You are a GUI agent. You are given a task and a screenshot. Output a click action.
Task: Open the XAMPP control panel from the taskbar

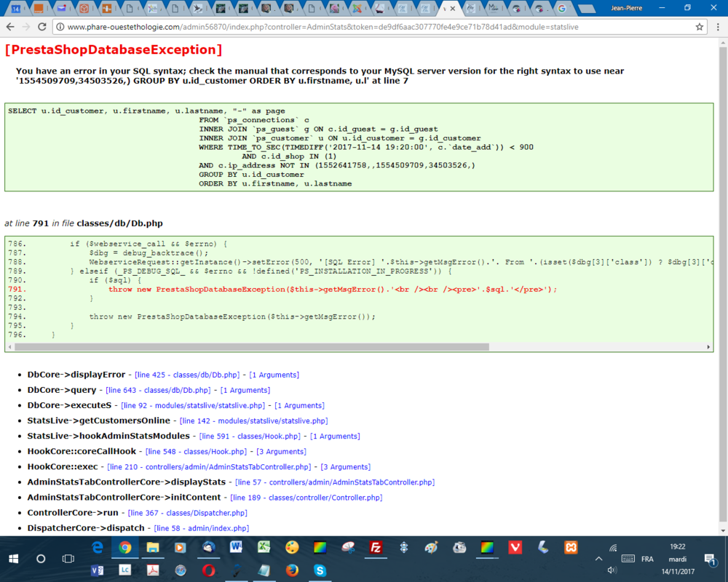pos(570,548)
